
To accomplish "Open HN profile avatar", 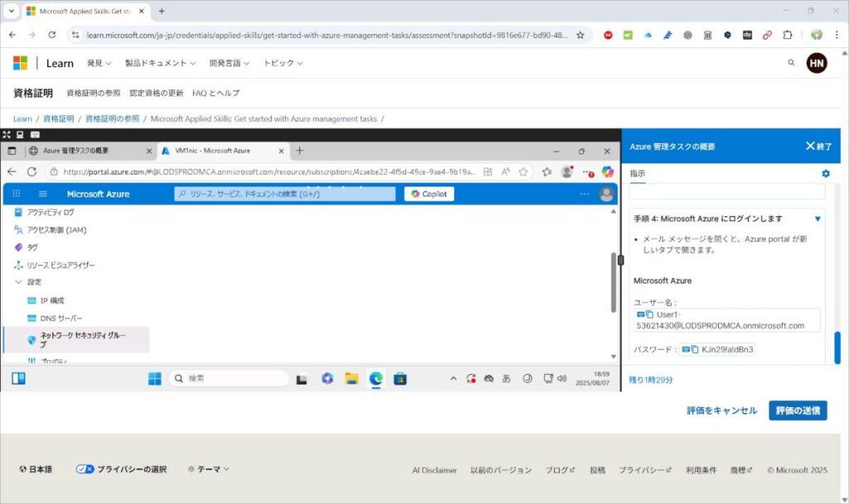I will point(817,63).
